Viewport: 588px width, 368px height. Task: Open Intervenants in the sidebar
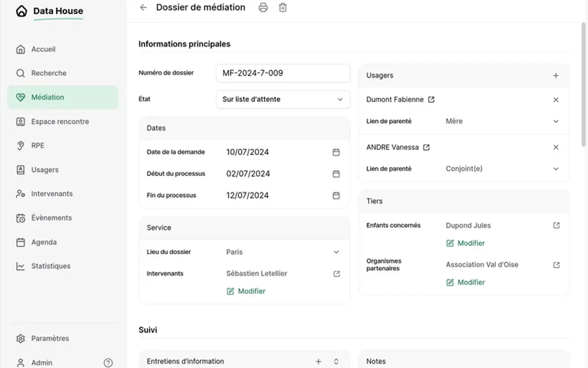[x=63, y=194]
